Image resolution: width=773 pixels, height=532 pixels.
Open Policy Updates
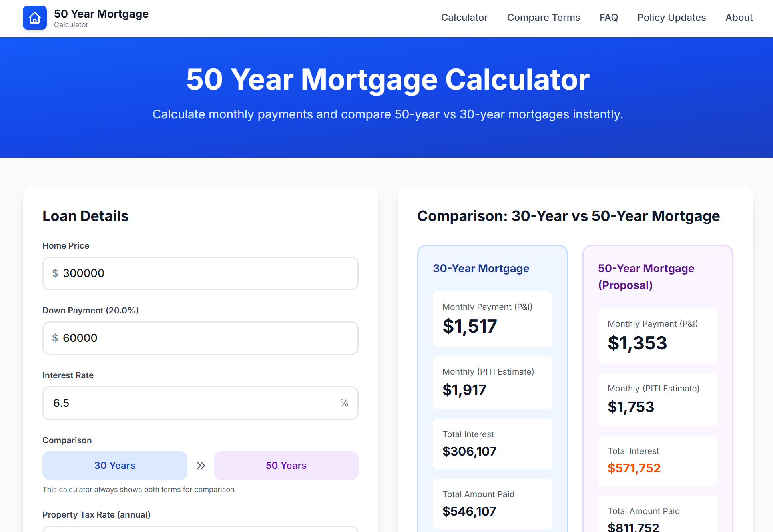tap(671, 18)
